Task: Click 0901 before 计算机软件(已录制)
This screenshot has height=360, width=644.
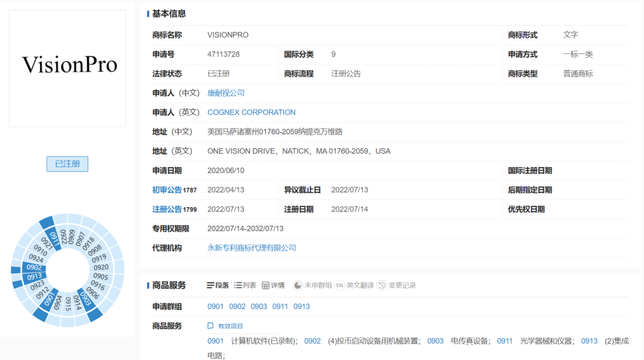Action: pos(215,341)
